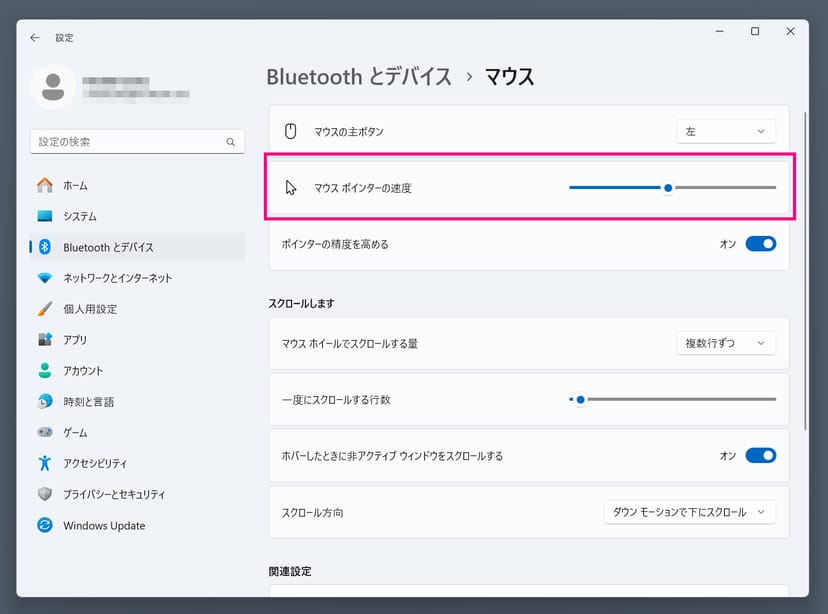Expand the マウス ホイールでスクロールする量 dropdown
The width and height of the screenshot is (828, 614).
726,343
